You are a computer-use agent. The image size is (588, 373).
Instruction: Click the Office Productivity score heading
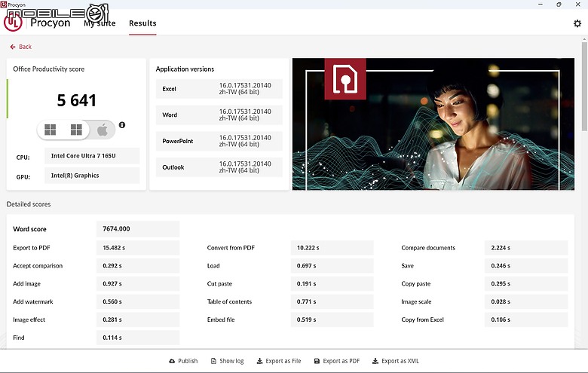click(x=49, y=69)
